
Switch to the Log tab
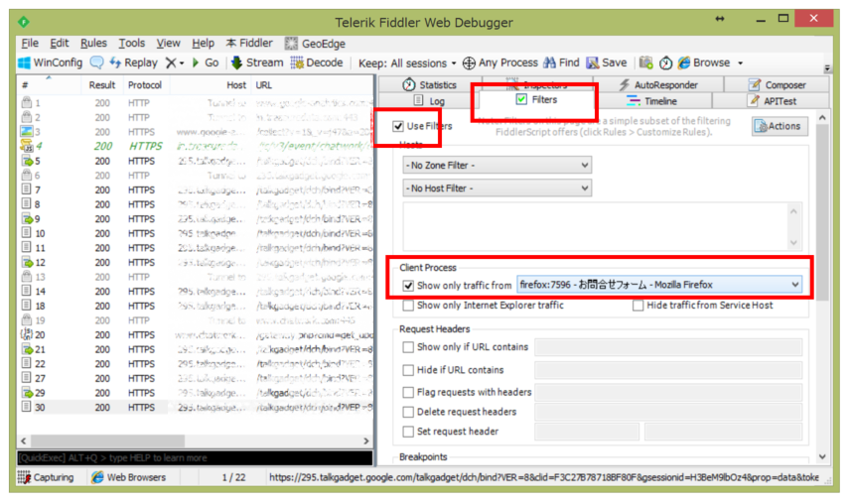[429, 101]
